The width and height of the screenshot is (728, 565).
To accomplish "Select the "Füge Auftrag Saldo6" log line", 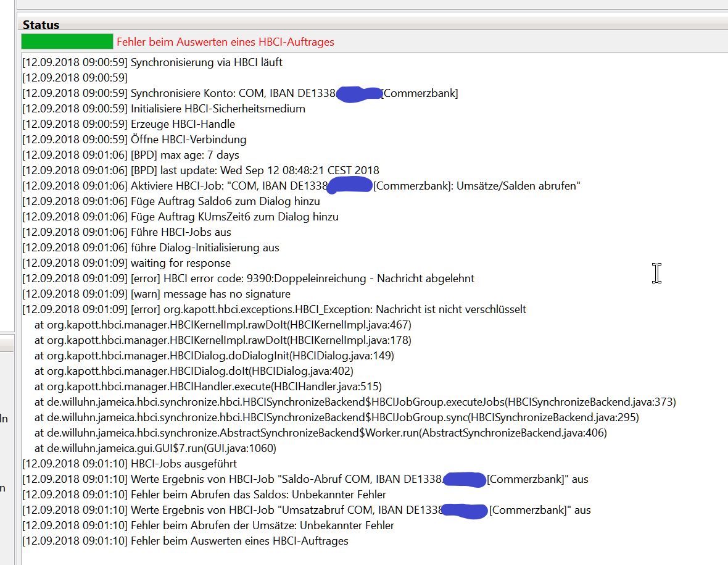I will [x=225, y=201].
